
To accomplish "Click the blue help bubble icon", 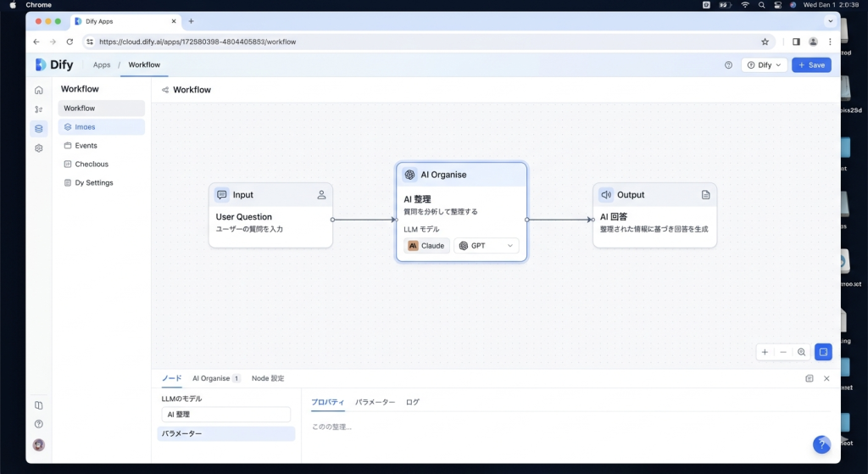I will [x=821, y=444].
